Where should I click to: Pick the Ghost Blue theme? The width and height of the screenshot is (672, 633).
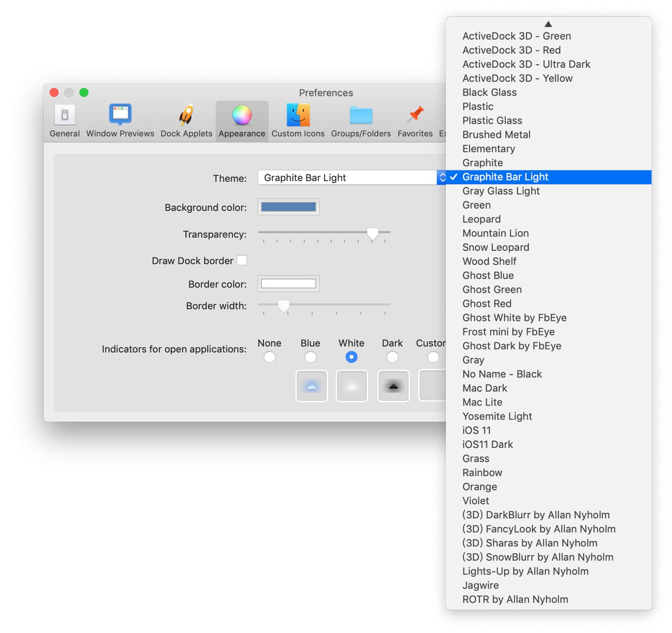click(549, 276)
